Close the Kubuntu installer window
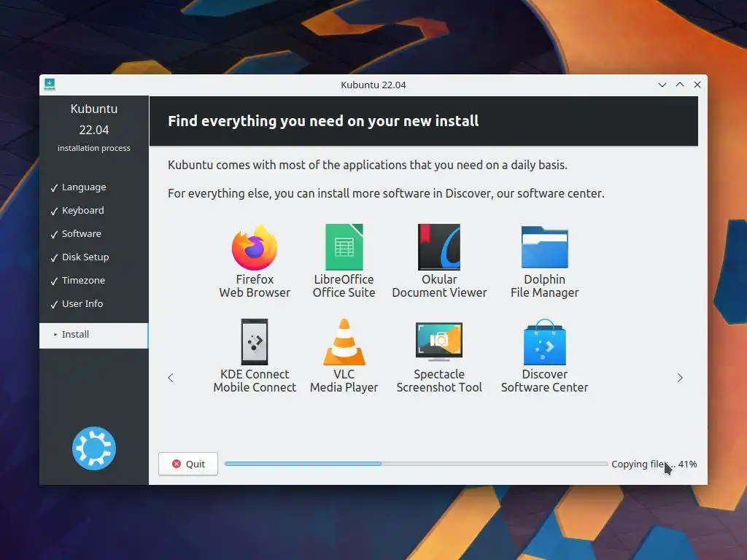The width and height of the screenshot is (747, 560). point(697,85)
